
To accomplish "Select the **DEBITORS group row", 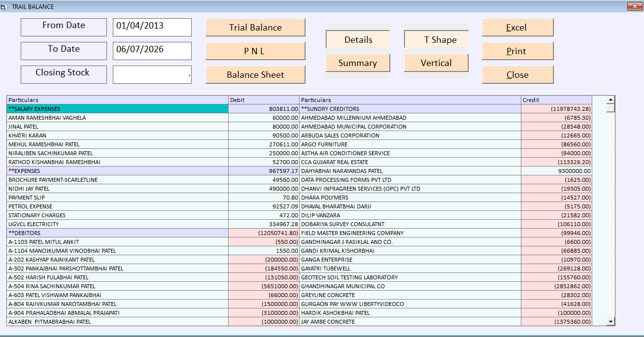I will (x=118, y=233).
